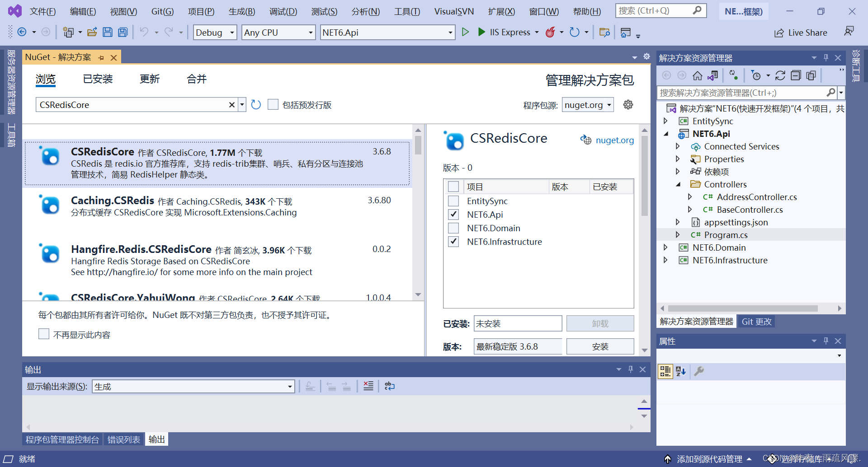Click the Open File folder icon
This screenshot has width=868, height=467.
point(92,32)
